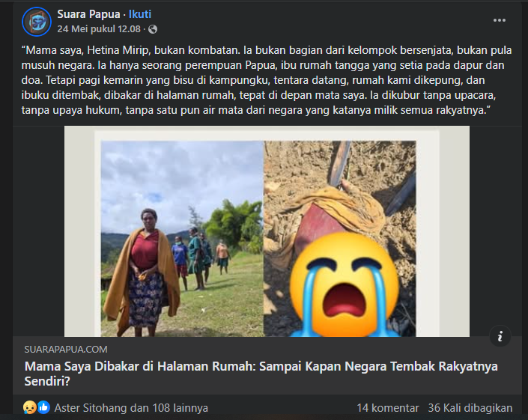This screenshot has height=420, width=528.
Task: Follow the page via Ikuti link
Action: pyautogui.click(x=140, y=14)
